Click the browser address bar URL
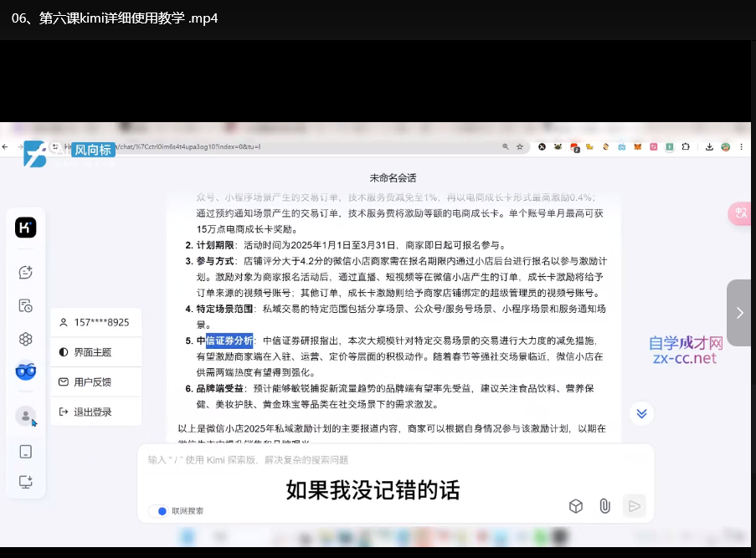Viewport: 756px width, 558px height. pyautogui.click(x=190, y=146)
